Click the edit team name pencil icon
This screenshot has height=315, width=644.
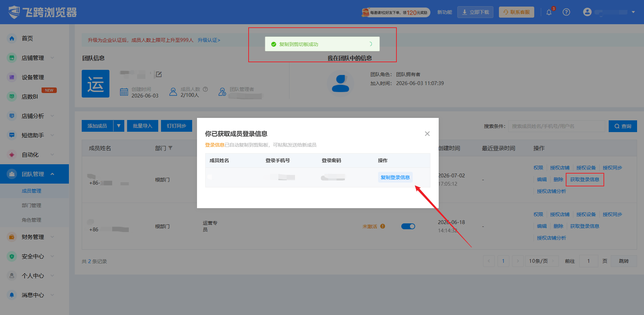(x=159, y=74)
